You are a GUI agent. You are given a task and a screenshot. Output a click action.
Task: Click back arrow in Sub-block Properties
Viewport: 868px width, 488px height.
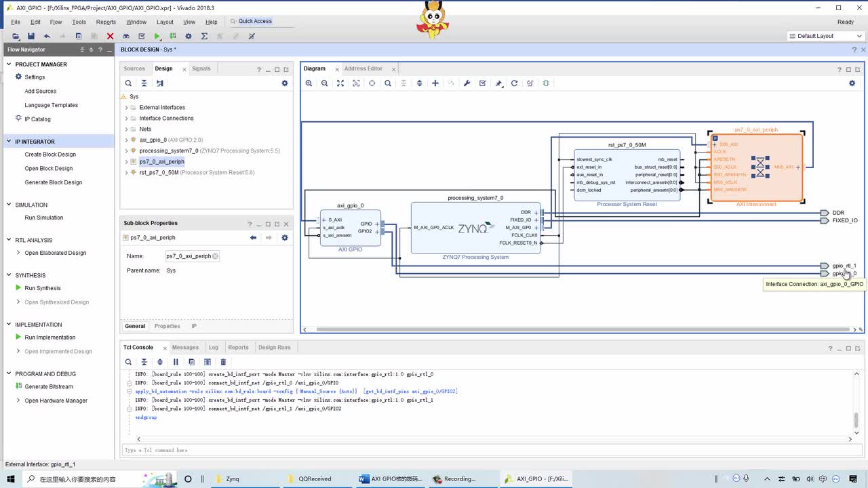[253, 238]
